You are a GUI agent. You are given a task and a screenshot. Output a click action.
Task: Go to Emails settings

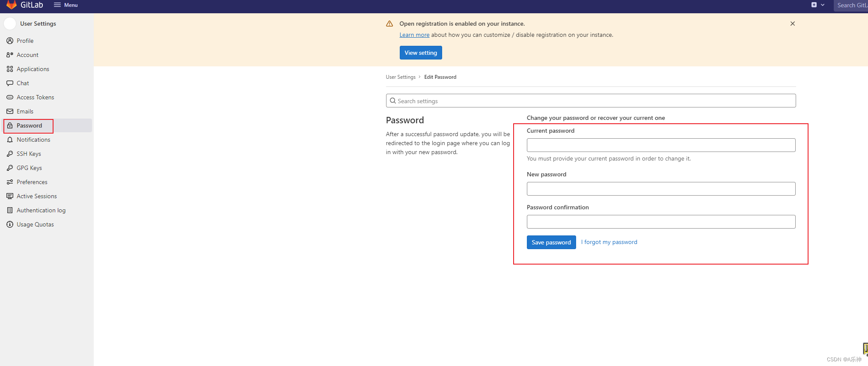(47, 111)
